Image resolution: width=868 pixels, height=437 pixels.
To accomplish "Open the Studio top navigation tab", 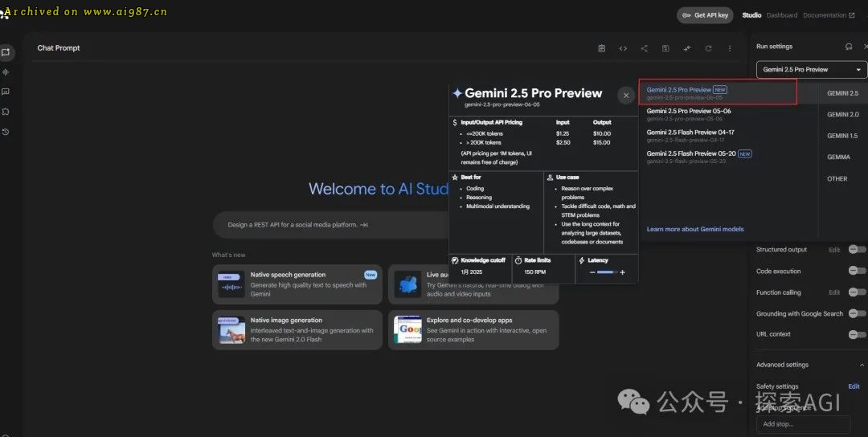I will point(751,15).
